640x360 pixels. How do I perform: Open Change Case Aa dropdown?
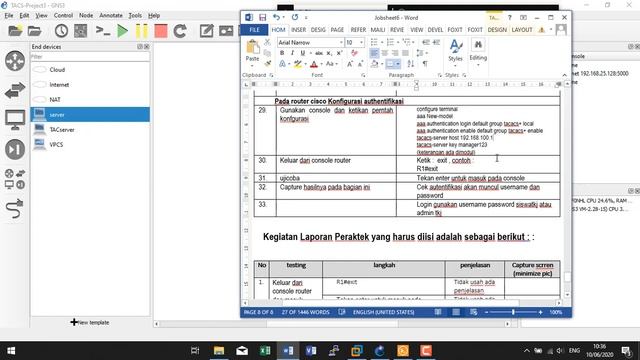(x=331, y=64)
